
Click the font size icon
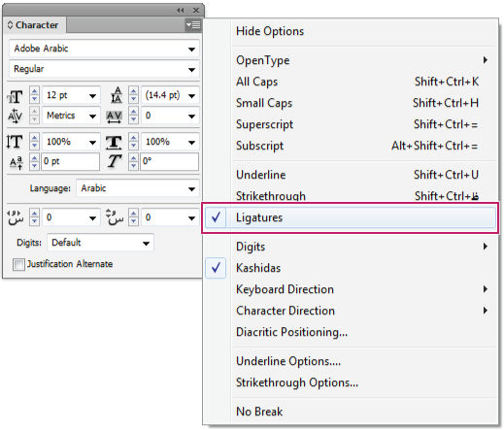[15, 96]
